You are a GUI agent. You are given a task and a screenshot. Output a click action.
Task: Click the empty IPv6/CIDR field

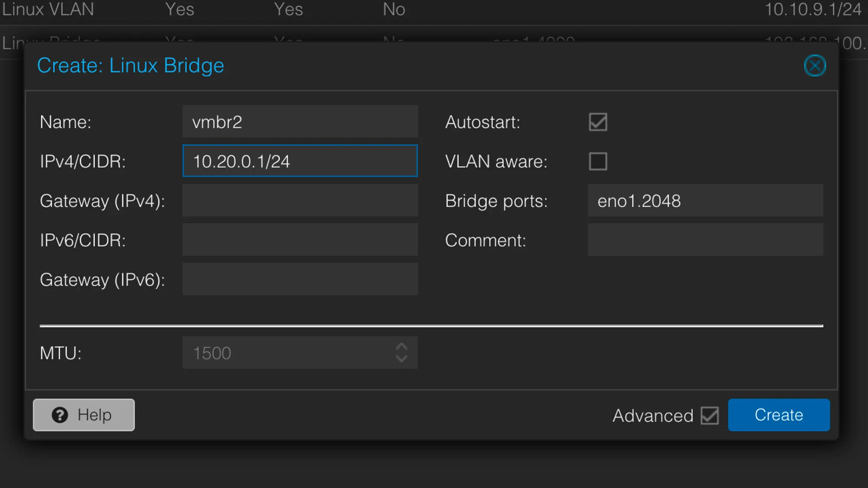[x=300, y=240]
